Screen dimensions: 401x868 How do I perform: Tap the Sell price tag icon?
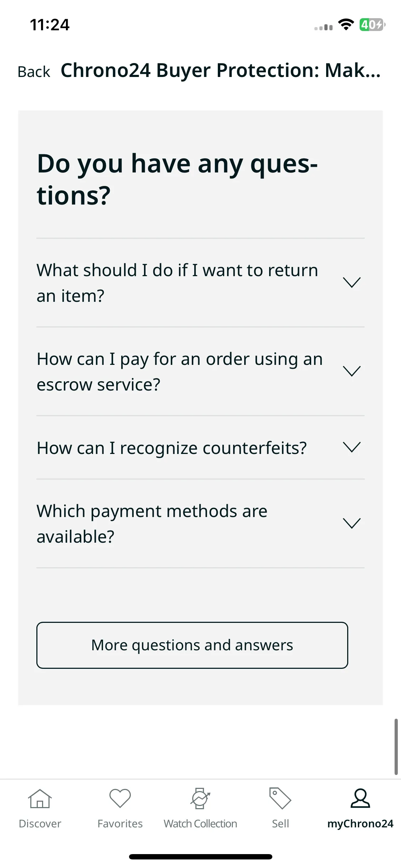[x=280, y=798]
